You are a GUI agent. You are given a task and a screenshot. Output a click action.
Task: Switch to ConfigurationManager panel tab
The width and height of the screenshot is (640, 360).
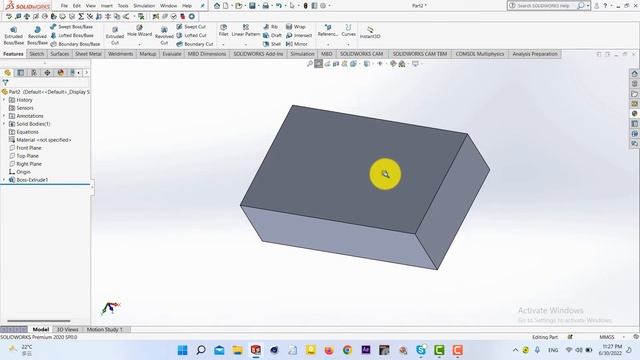34,73
